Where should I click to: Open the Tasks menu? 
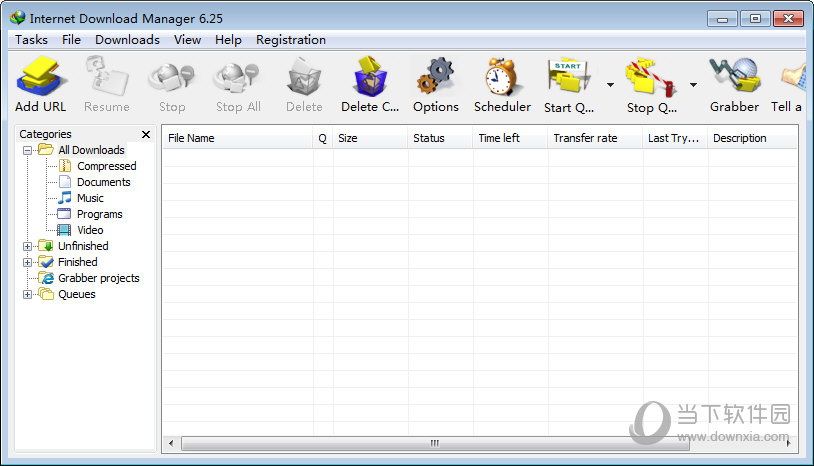coord(31,39)
